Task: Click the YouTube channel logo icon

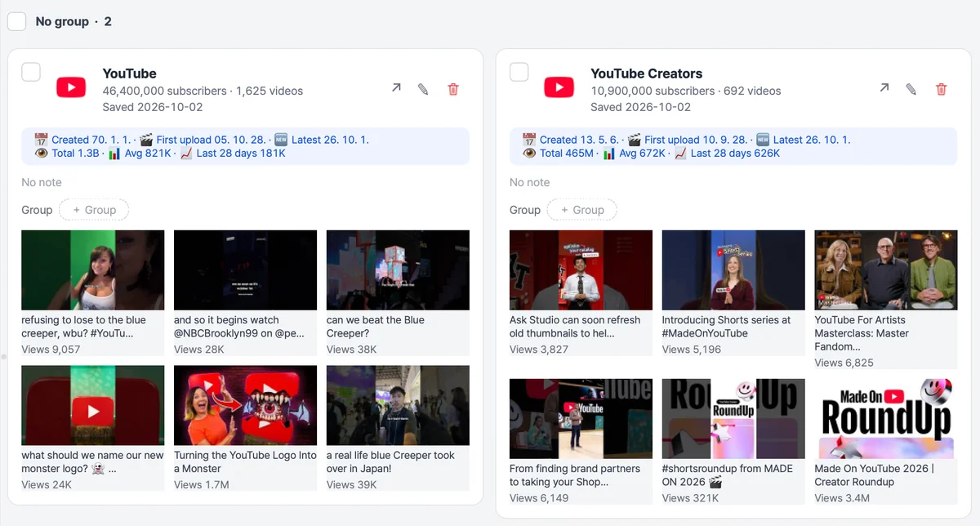Action: 71,87
